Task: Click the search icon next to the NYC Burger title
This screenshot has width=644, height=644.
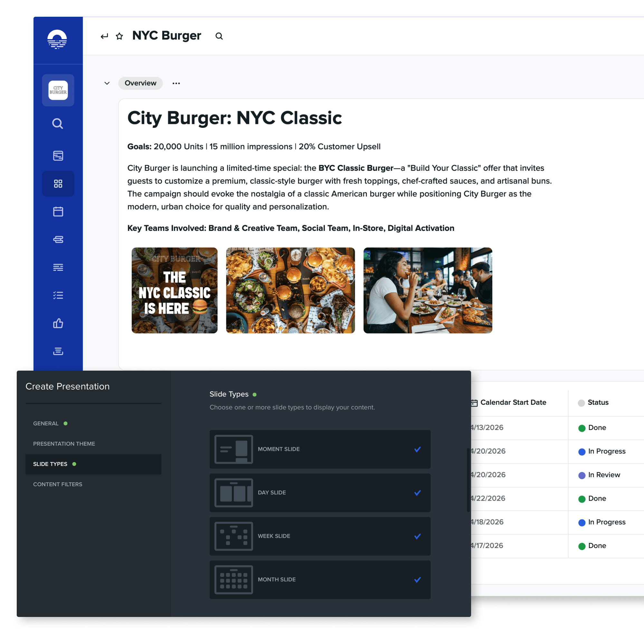Action: click(219, 36)
